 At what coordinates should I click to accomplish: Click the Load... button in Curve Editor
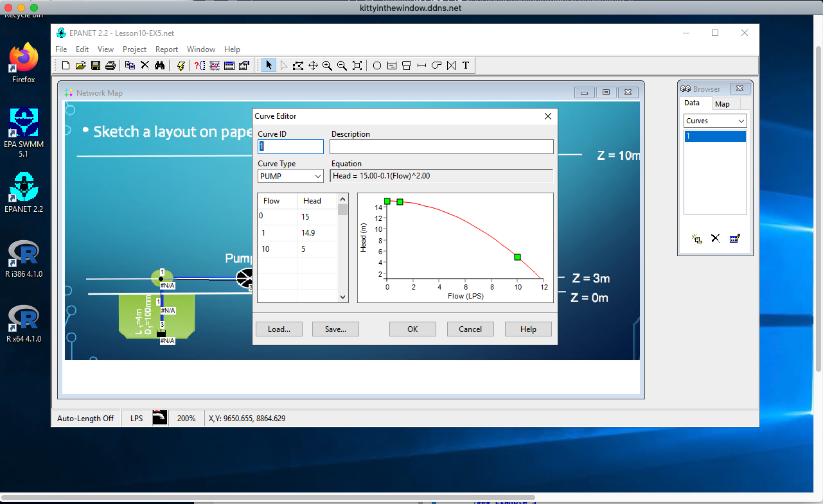(279, 329)
